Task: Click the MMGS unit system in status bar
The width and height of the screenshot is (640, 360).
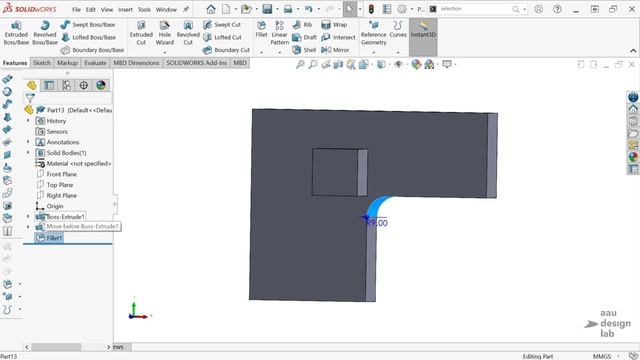Action: (602, 356)
